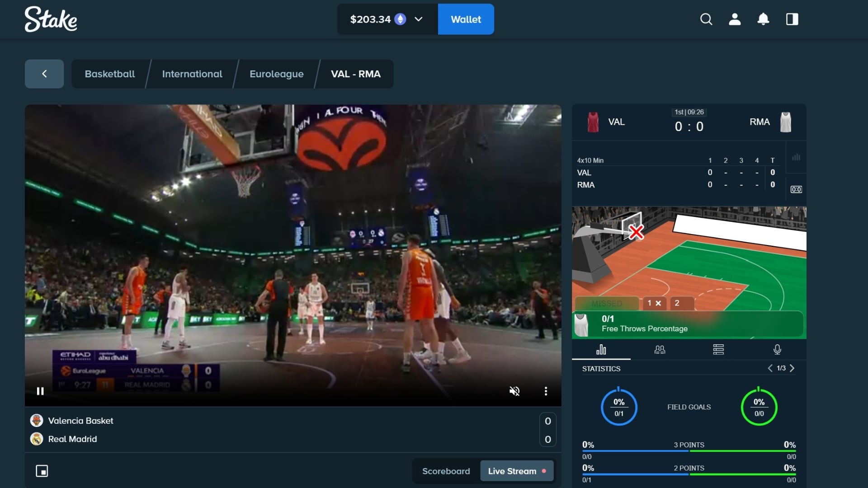Toggle the right sidebar panel icon
868x488 pixels.
pos(792,19)
